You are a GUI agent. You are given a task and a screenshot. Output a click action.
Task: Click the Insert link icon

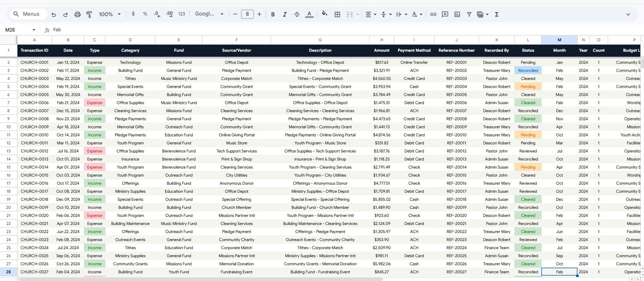click(433, 14)
